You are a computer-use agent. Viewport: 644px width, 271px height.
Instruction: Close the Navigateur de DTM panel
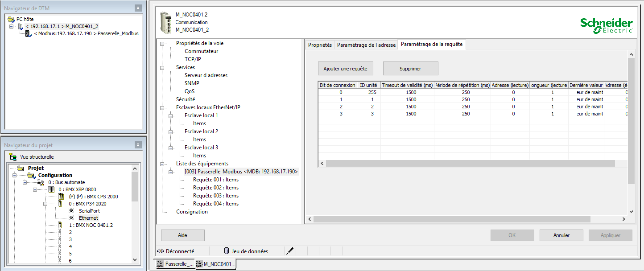coord(138,8)
